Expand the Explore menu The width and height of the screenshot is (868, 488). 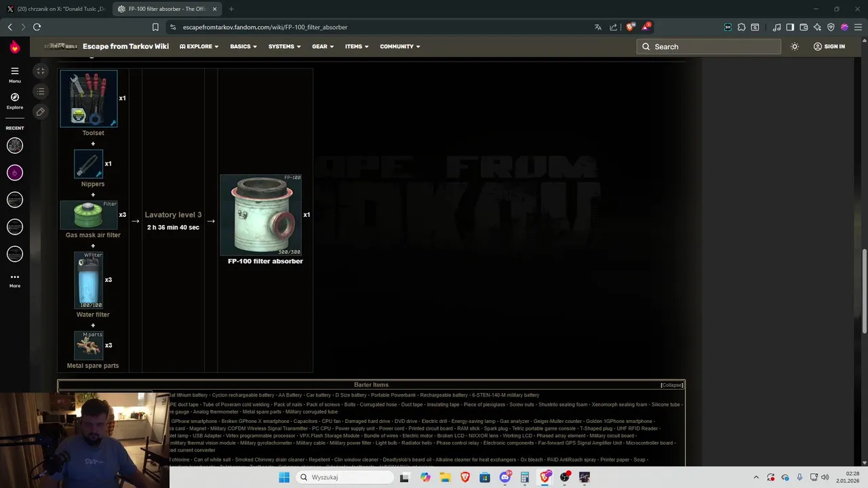199,47
